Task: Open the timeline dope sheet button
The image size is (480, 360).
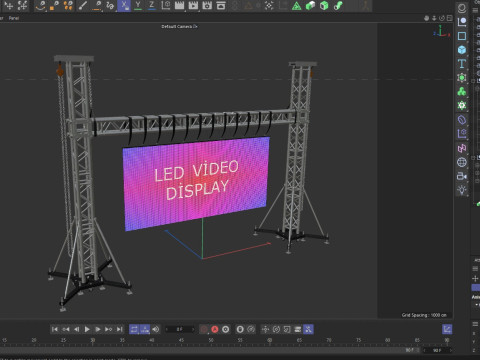Action: click(x=447, y=329)
